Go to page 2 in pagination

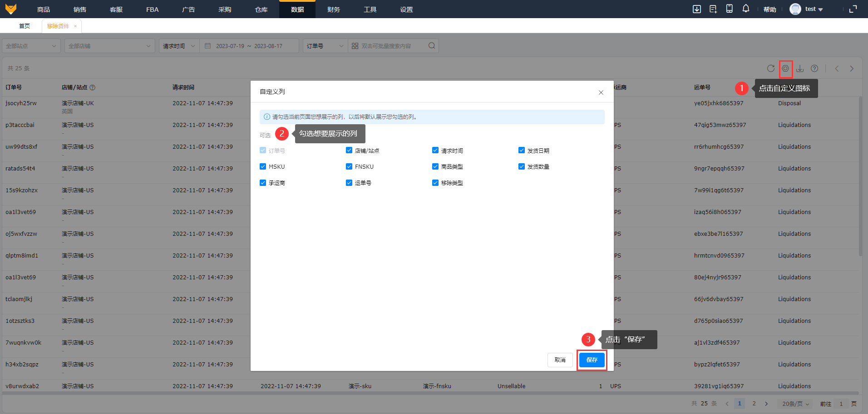click(x=754, y=404)
